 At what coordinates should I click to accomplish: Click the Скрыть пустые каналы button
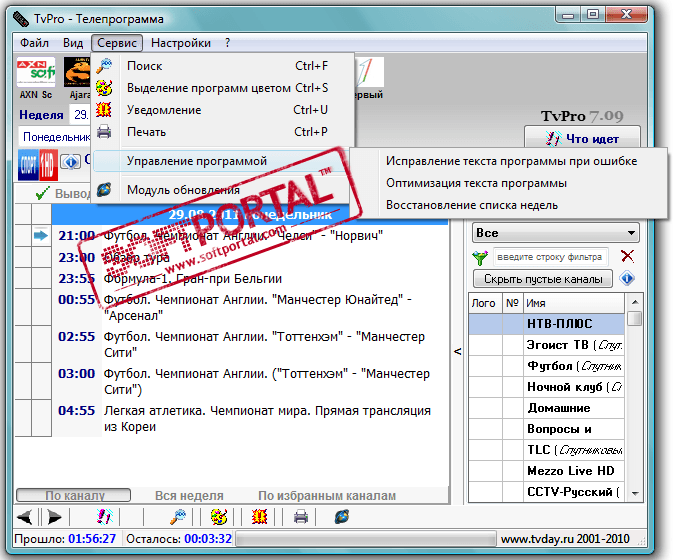click(543, 279)
